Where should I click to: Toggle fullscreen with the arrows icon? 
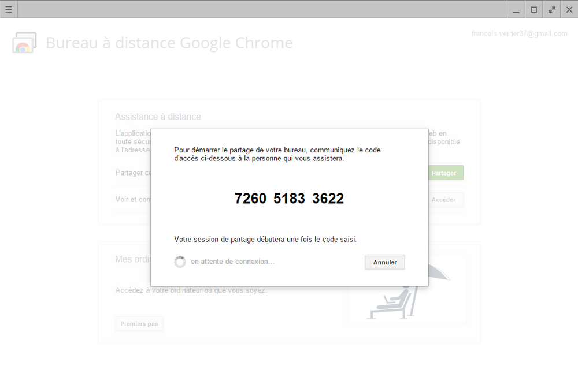tap(551, 10)
